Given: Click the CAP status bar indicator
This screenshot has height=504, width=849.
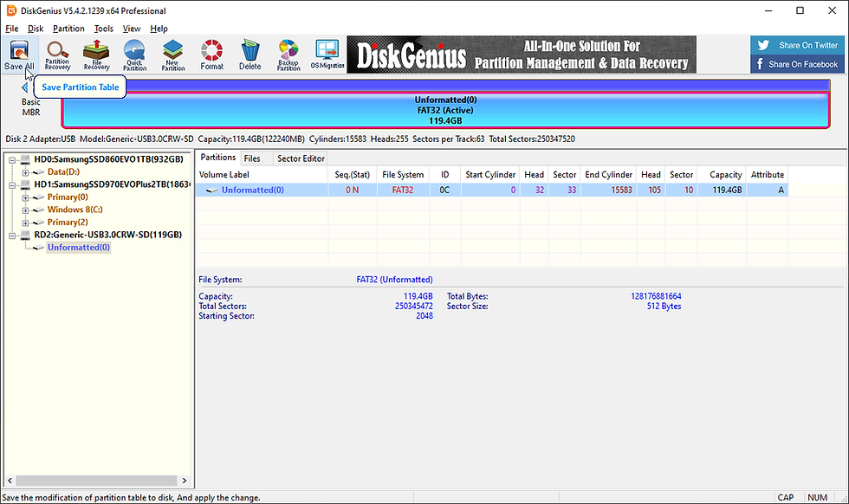Looking at the screenshot, I should pos(785,497).
